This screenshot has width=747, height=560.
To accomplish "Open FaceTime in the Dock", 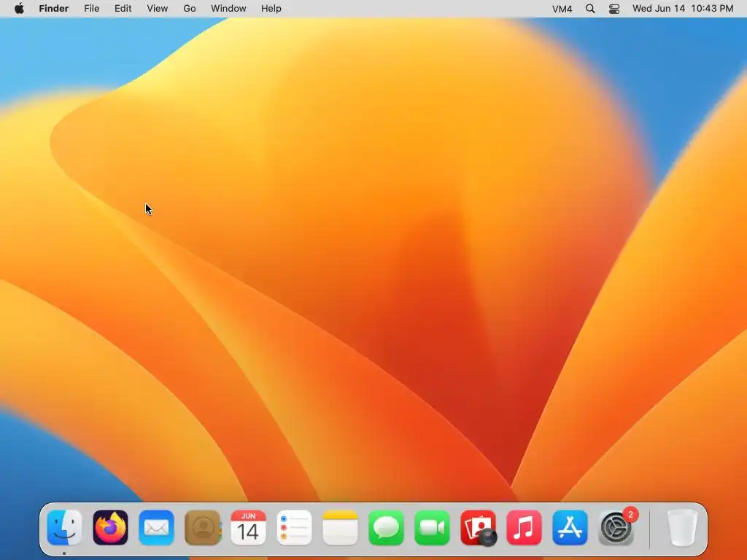I will point(432,528).
